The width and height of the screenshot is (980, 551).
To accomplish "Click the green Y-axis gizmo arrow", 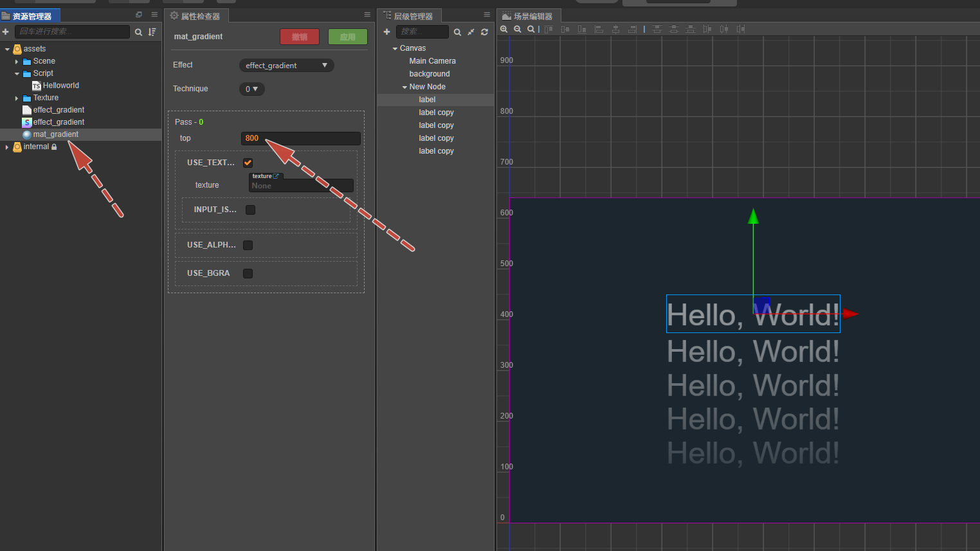I will click(754, 217).
